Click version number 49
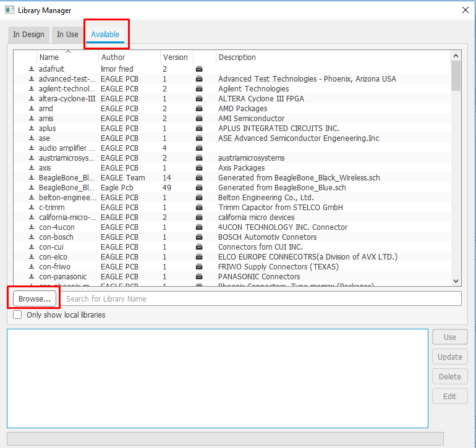The width and height of the screenshot is (476, 448). [167, 188]
